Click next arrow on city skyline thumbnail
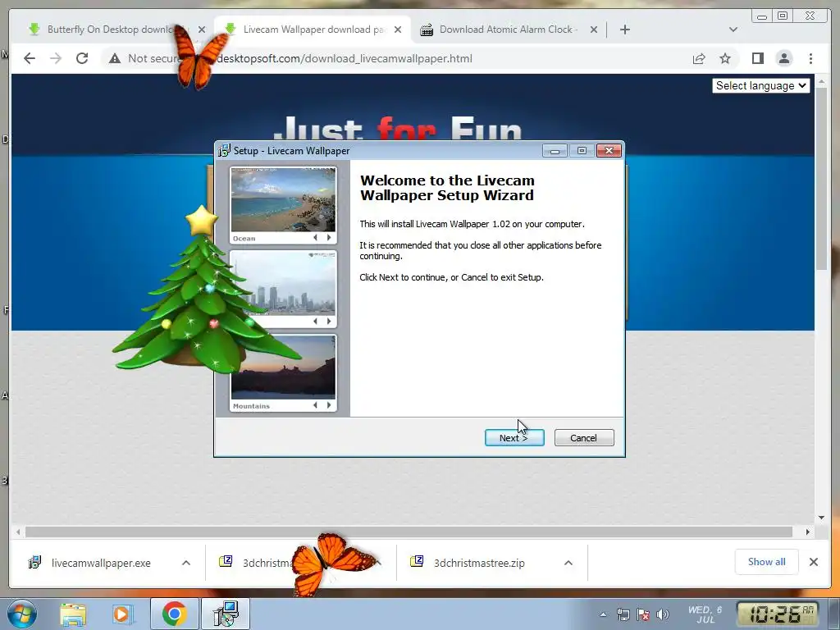840x630 pixels. coord(329,321)
